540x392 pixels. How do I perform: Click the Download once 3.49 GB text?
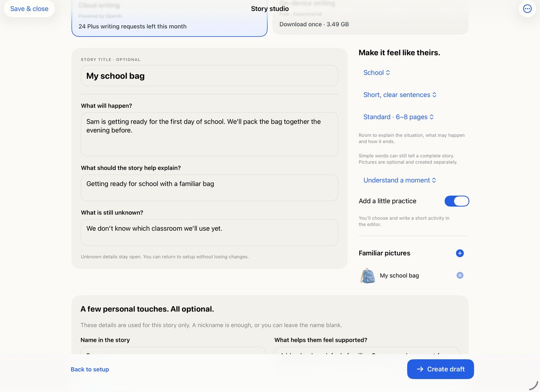pyautogui.click(x=314, y=24)
